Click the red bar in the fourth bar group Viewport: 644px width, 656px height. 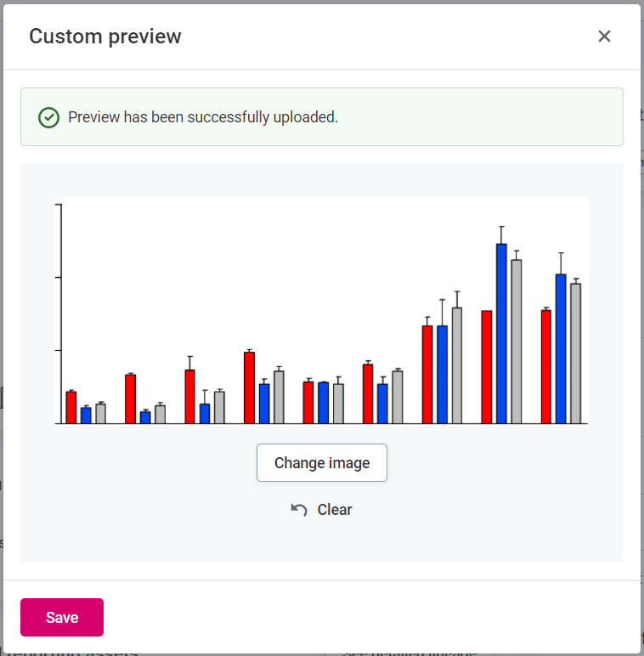click(x=249, y=387)
